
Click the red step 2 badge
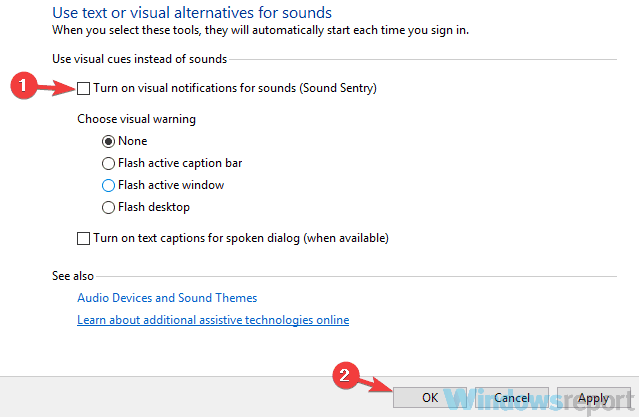(x=345, y=376)
